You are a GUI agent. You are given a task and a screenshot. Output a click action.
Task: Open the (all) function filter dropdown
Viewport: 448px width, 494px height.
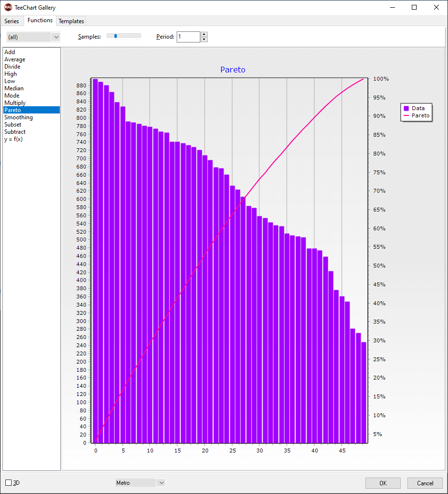(56, 37)
